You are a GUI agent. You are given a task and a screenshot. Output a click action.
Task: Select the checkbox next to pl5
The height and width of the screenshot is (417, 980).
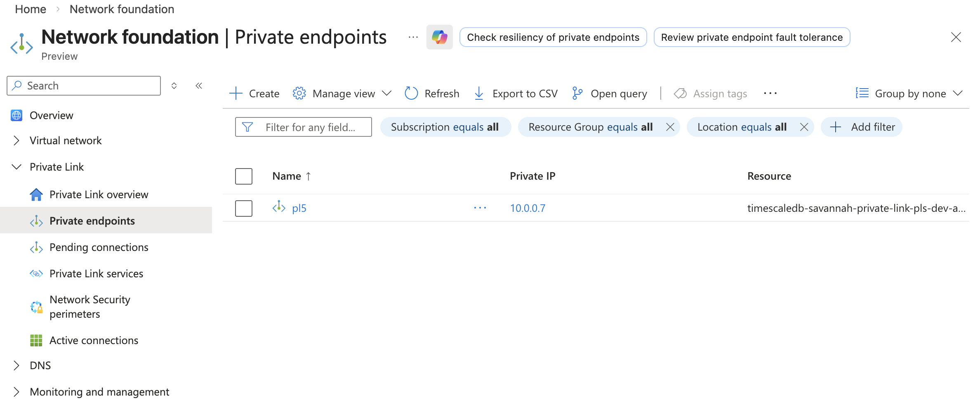(243, 208)
